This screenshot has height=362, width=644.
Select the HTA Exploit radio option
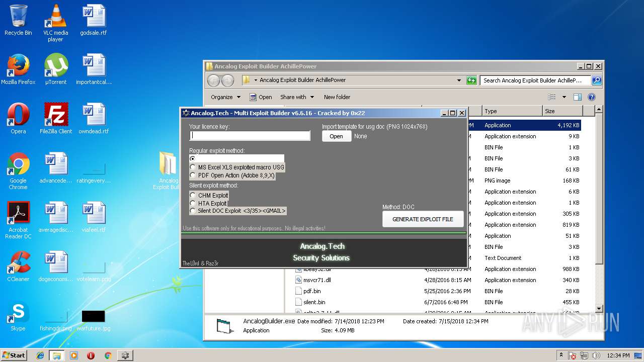(208, 204)
